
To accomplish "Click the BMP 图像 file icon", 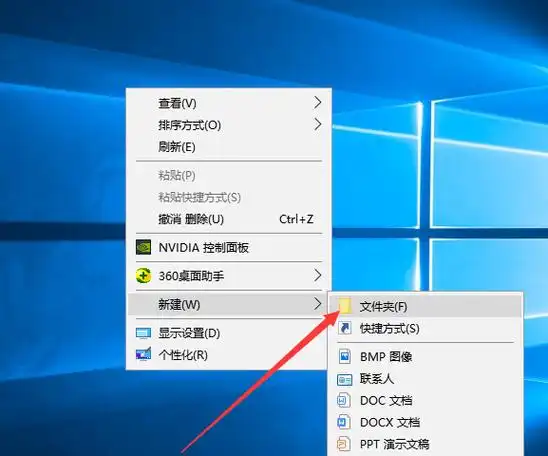I will [345, 356].
